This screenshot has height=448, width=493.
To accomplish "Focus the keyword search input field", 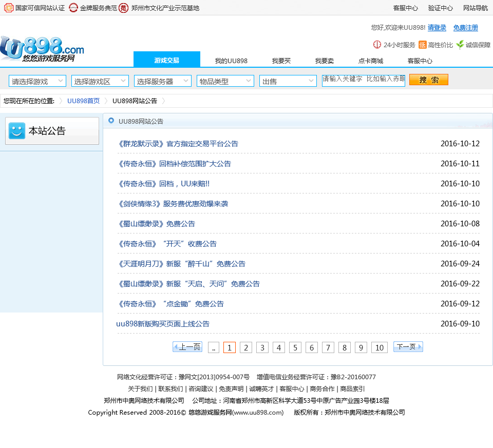I will pos(364,80).
